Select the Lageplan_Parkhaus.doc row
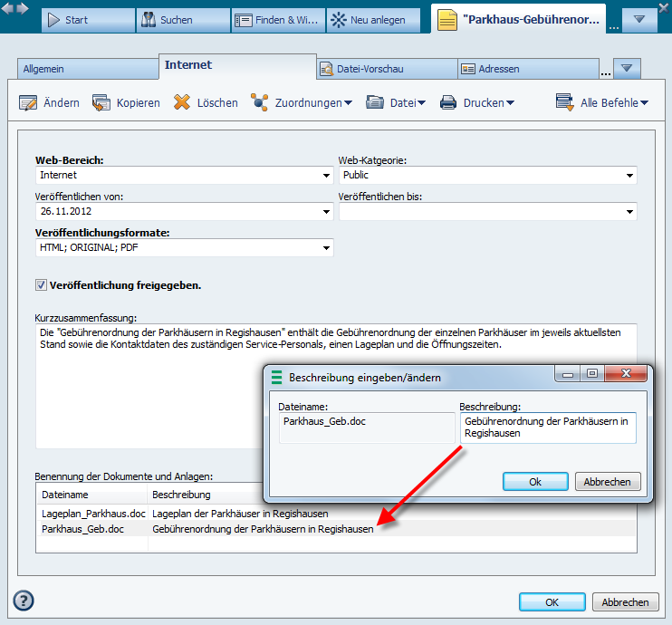The image size is (672, 625). tap(93, 514)
